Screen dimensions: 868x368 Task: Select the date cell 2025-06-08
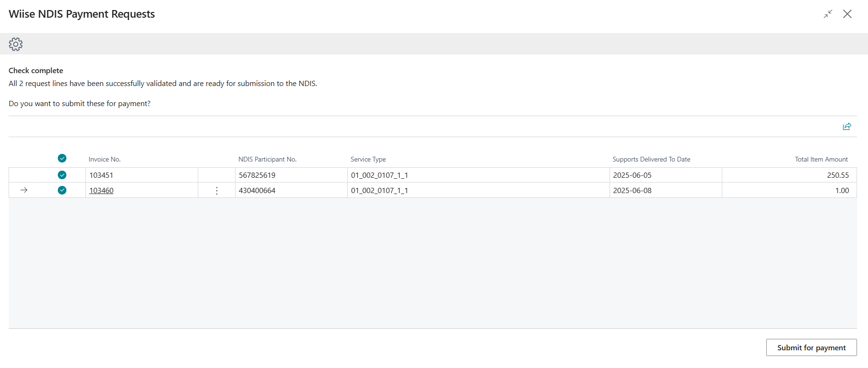click(x=666, y=190)
